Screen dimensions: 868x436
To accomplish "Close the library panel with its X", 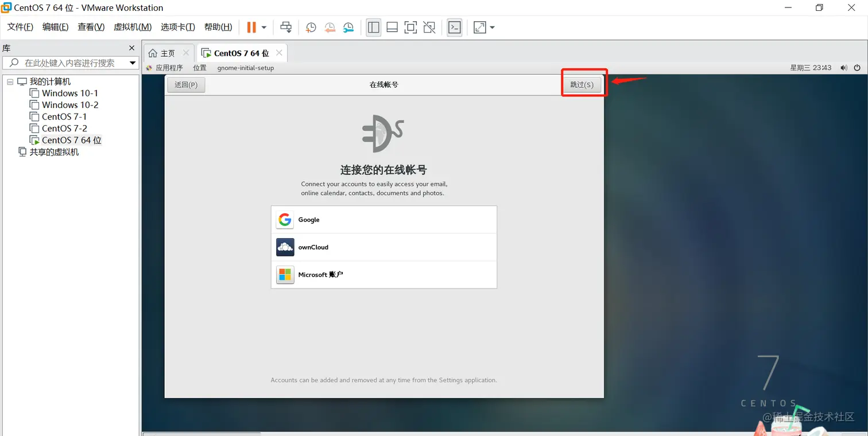I will point(131,48).
